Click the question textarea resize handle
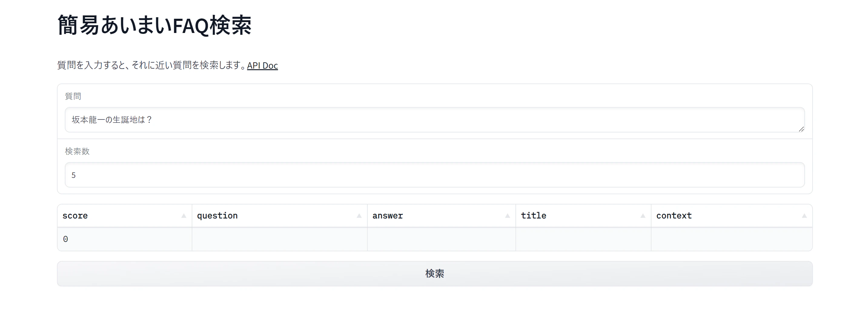The image size is (868, 310). coord(801,129)
